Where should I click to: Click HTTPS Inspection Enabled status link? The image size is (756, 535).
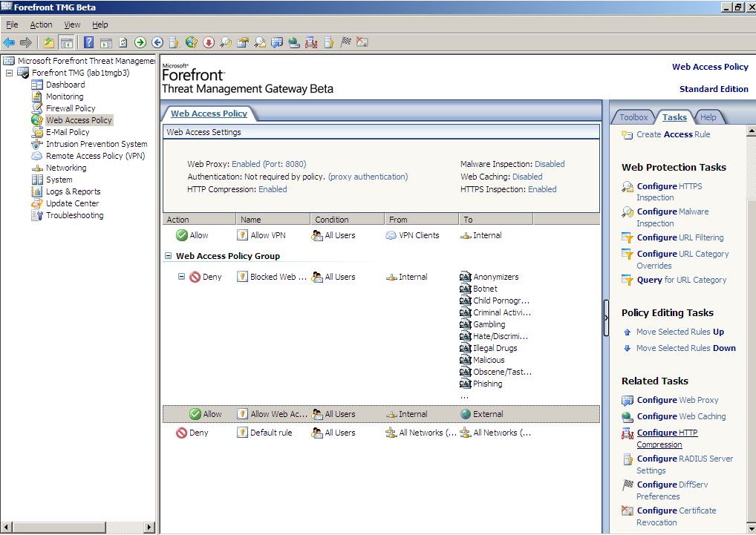[542, 189]
